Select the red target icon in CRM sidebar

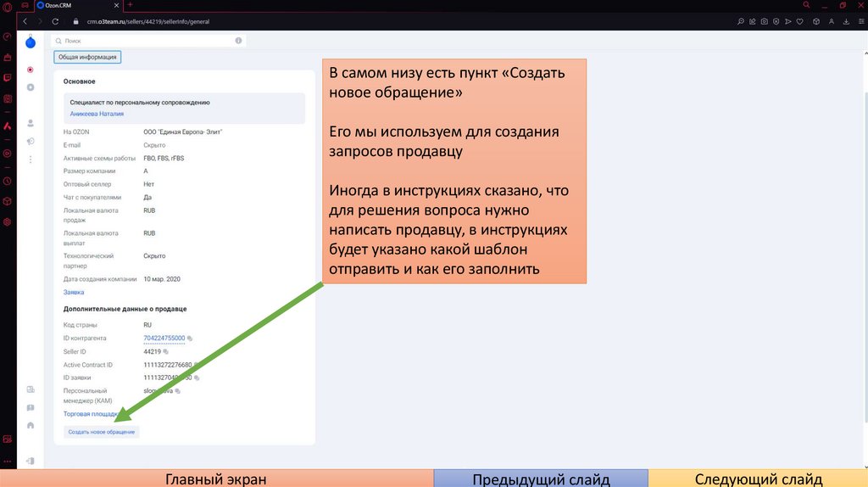coord(31,70)
